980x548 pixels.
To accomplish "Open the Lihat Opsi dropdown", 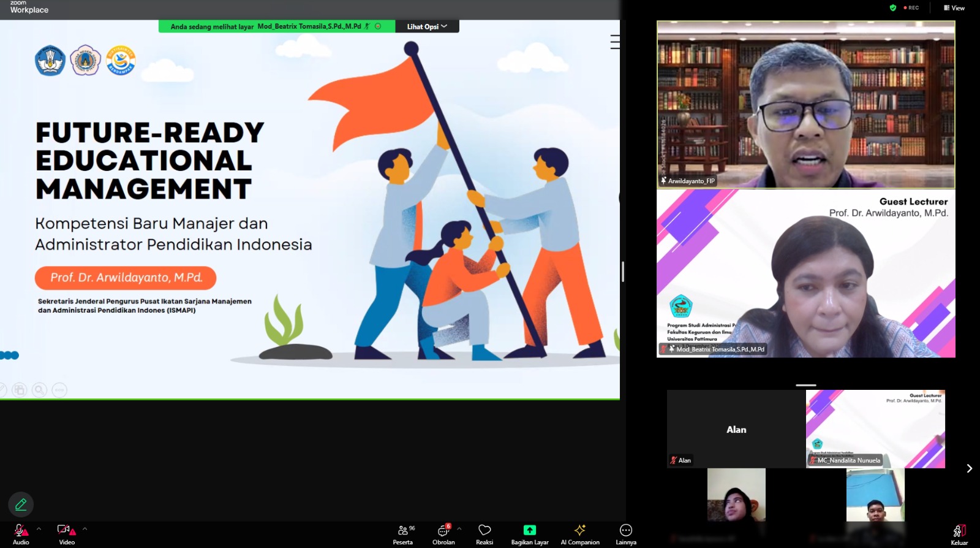I will pos(427,26).
